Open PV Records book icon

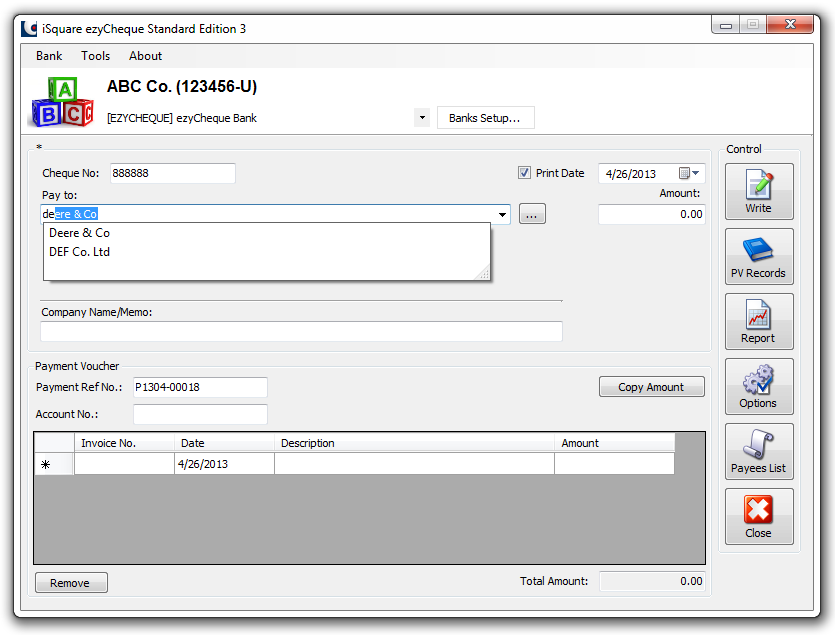coord(759,257)
